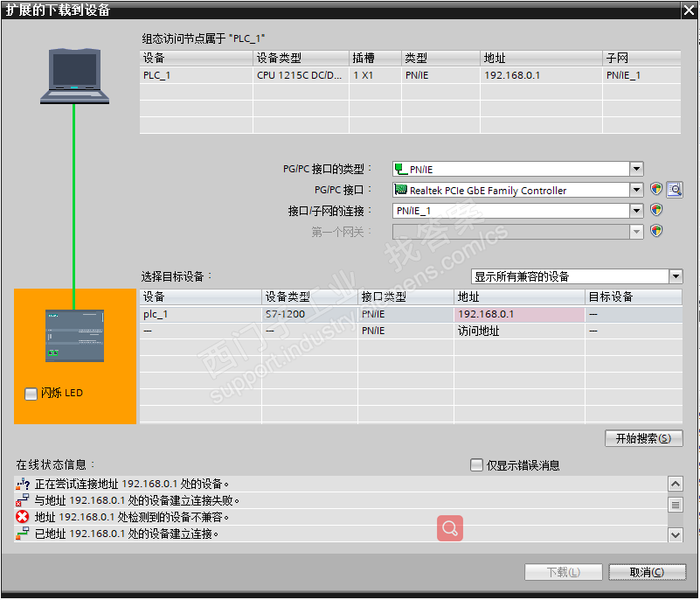Click S7-1200 device type cell
Screen dimensions: 700x600
click(x=309, y=314)
